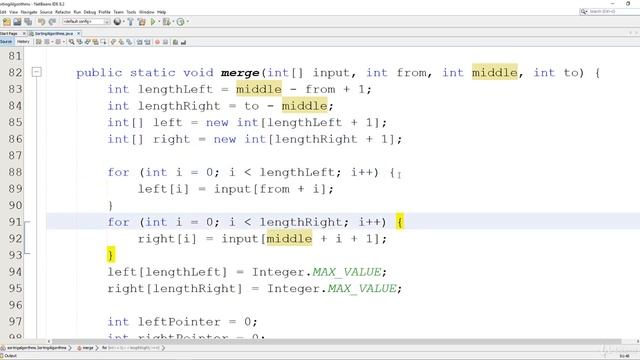Switch to the Start Page tab
The image size is (640, 360).
pyautogui.click(x=9, y=33)
